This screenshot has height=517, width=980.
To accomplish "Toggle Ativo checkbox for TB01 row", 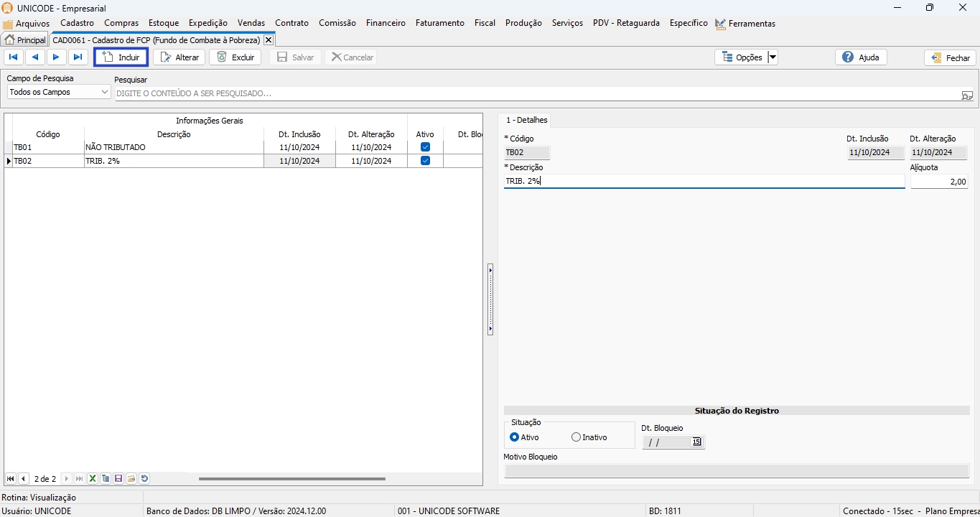I will (x=425, y=147).
